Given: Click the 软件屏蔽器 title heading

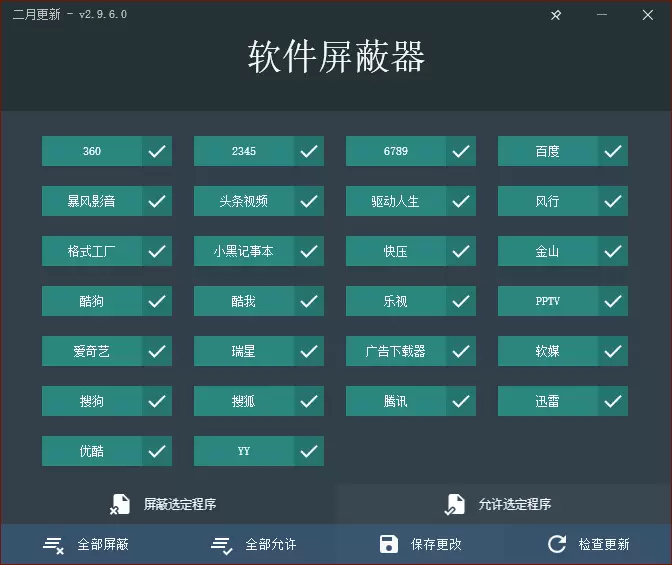Looking at the screenshot, I should click(x=336, y=57).
